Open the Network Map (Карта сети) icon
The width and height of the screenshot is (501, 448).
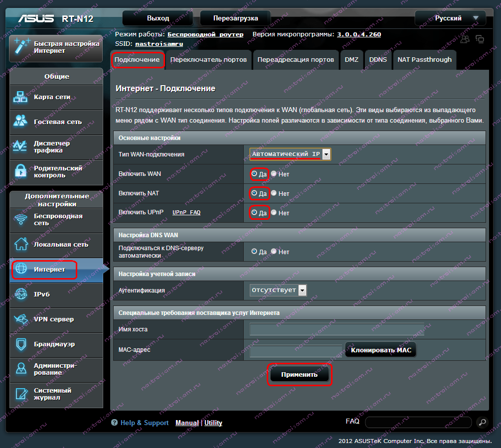20,97
